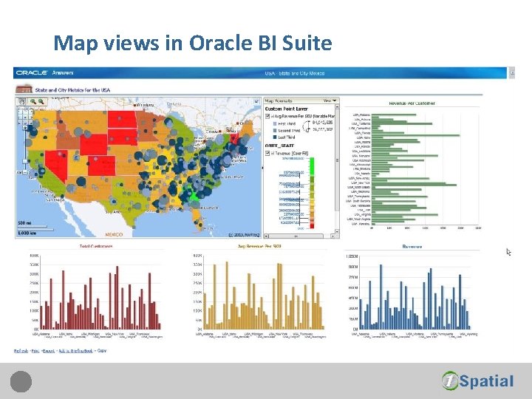532x399 pixels.
Task: Click the map overview collapse icon
Action: (x=257, y=101)
